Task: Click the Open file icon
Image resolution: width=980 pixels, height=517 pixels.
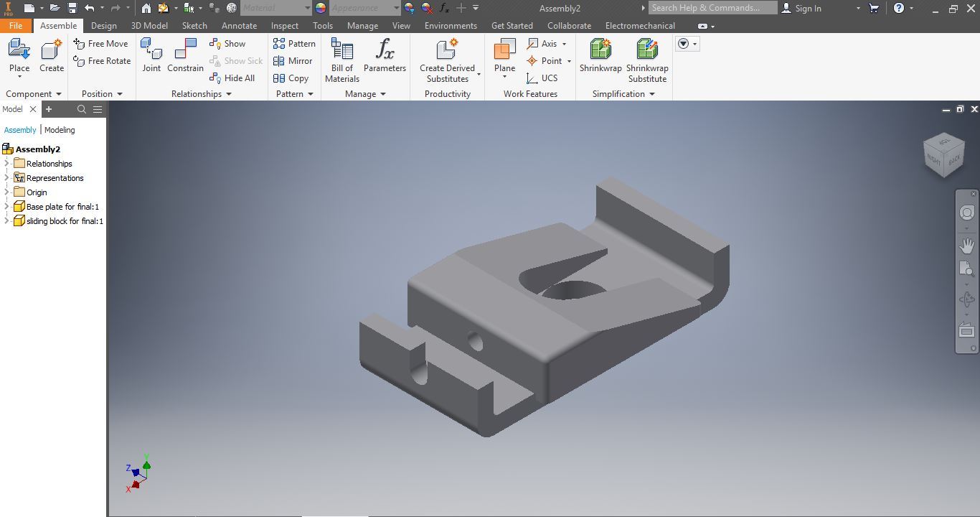Action: pyautogui.click(x=54, y=8)
